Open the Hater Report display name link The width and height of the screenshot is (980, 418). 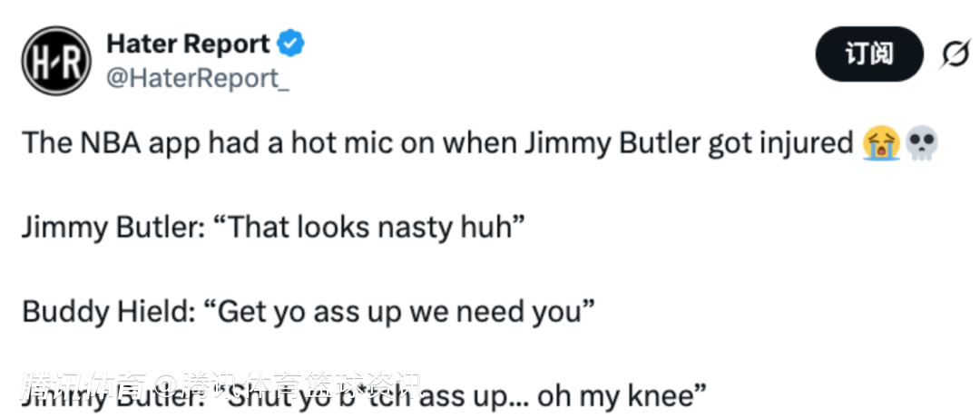pyautogui.click(x=188, y=44)
